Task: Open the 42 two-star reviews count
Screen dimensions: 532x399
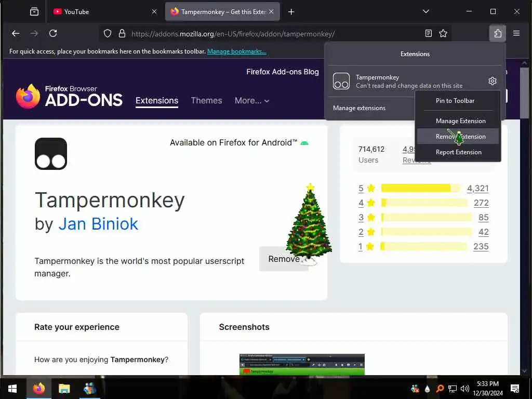Action: pyautogui.click(x=484, y=232)
